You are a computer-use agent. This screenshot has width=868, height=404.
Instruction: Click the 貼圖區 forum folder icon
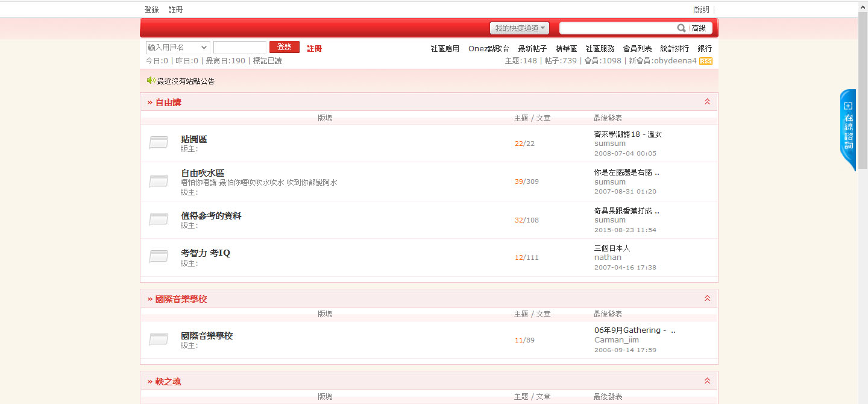[159, 143]
